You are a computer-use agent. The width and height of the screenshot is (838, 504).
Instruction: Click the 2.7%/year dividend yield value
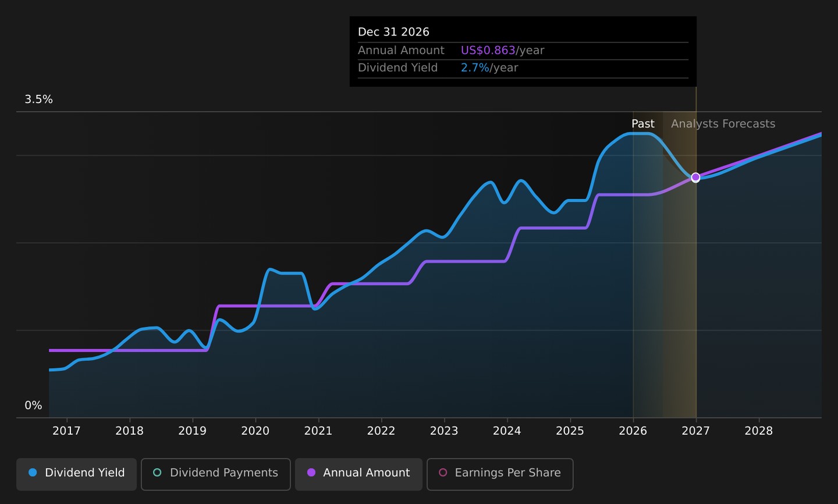tap(489, 68)
